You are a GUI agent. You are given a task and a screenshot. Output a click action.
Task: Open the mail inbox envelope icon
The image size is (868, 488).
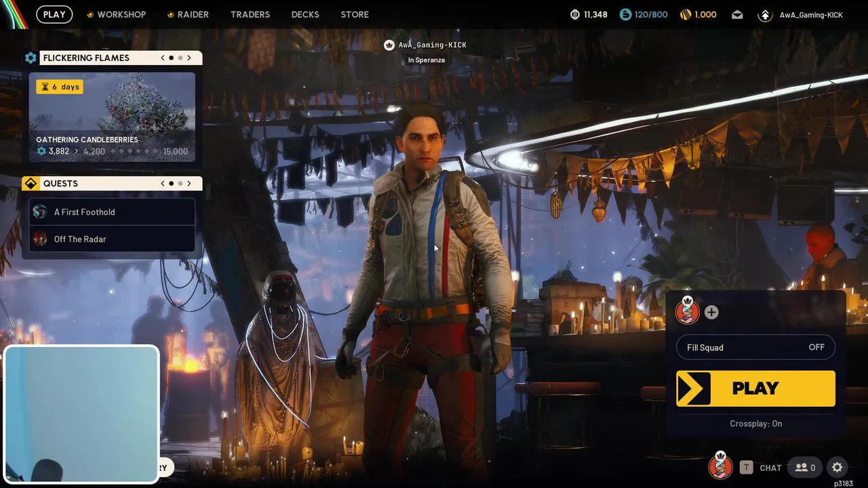click(737, 15)
